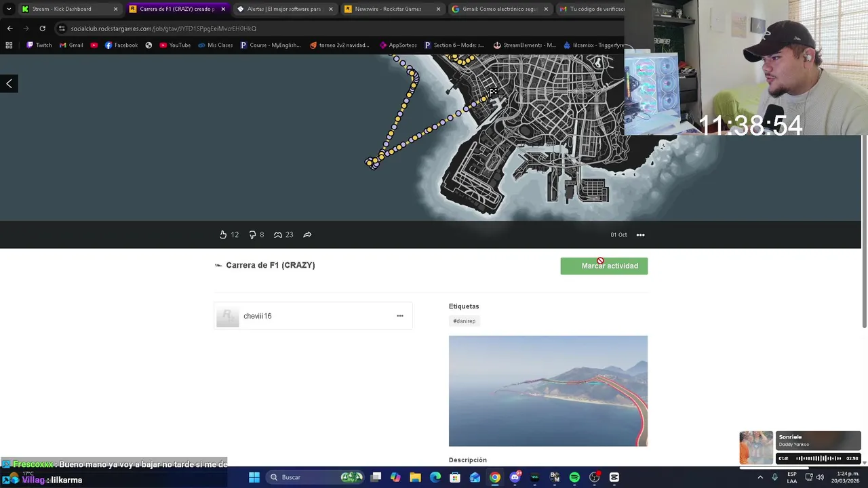868x488 pixels.
Task: Close the Carrera de F1 (CRAZY) tab
Action: (x=223, y=9)
